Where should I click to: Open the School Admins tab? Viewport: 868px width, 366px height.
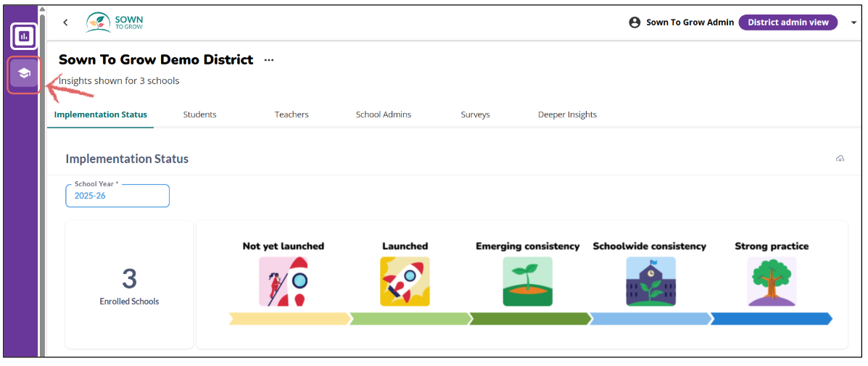(x=383, y=115)
